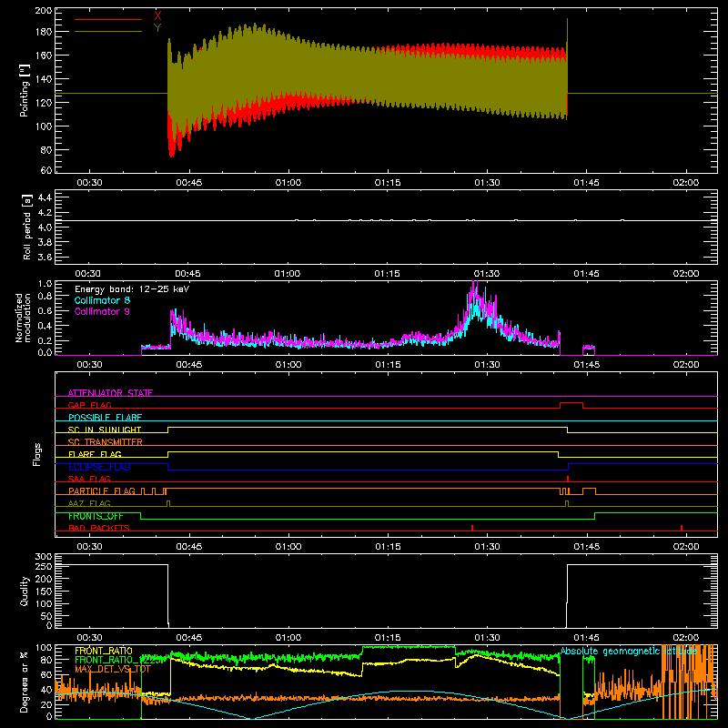Select the SAA_FLAG label
The height and width of the screenshot is (728, 728).
(x=89, y=479)
